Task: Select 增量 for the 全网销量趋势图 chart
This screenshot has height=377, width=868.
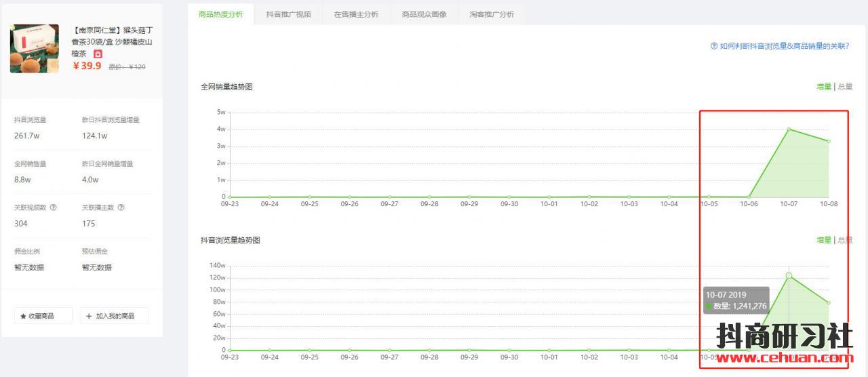Action: 823,87
